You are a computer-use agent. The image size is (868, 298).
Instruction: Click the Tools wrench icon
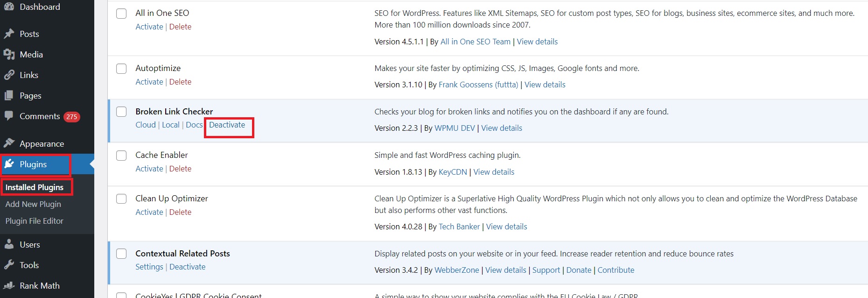(x=9, y=265)
